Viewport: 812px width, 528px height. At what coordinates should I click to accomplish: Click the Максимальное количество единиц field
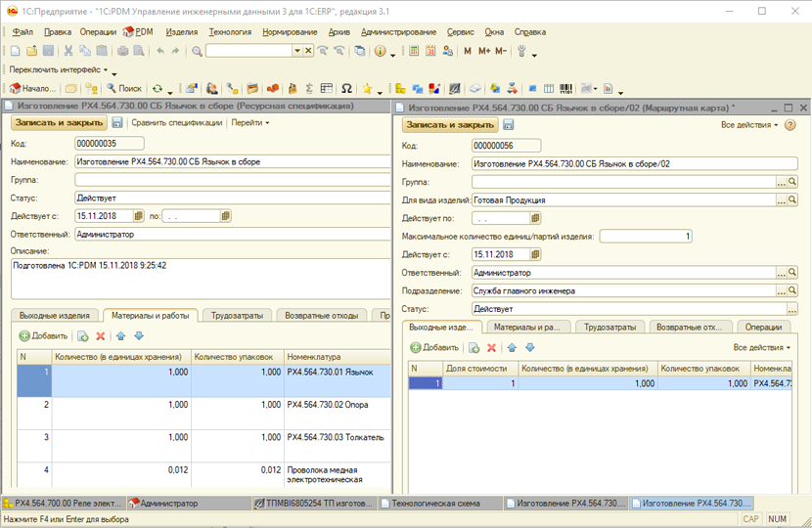tap(646, 237)
